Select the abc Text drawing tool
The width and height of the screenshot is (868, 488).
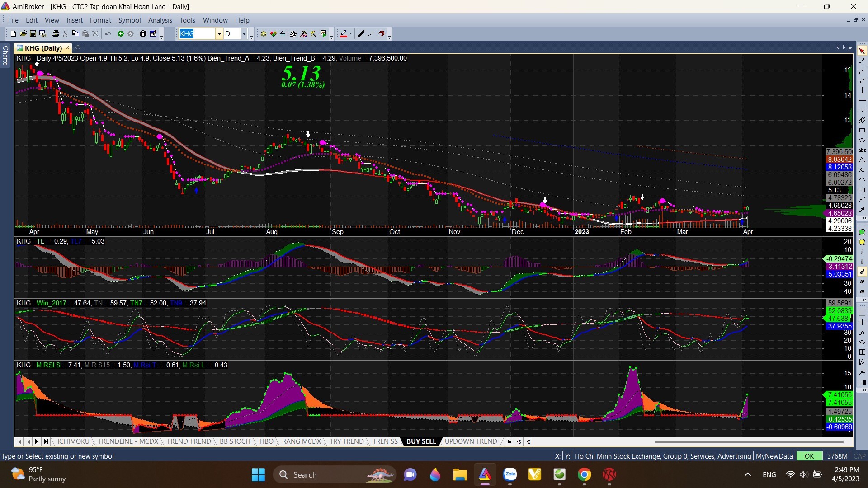click(x=862, y=150)
